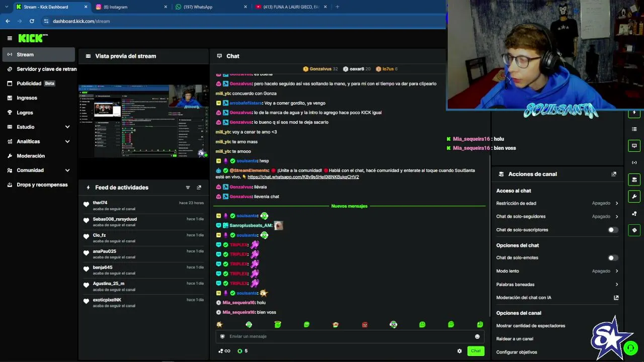Click Mostrar cantidad de espectadores option
The image size is (644, 362).
pos(531,326)
